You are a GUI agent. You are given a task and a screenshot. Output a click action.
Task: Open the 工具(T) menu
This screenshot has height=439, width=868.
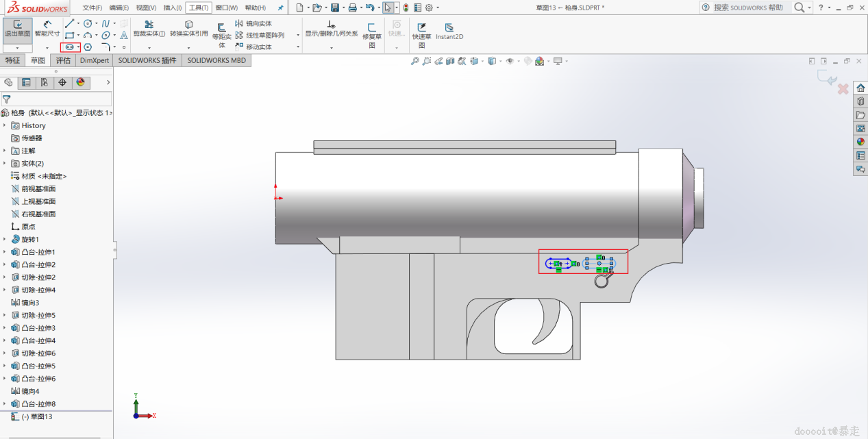[198, 8]
